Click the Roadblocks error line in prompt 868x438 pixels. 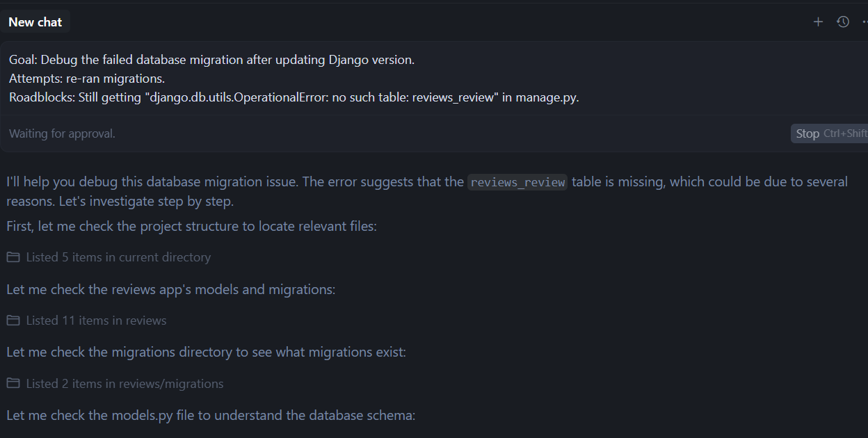(294, 97)
